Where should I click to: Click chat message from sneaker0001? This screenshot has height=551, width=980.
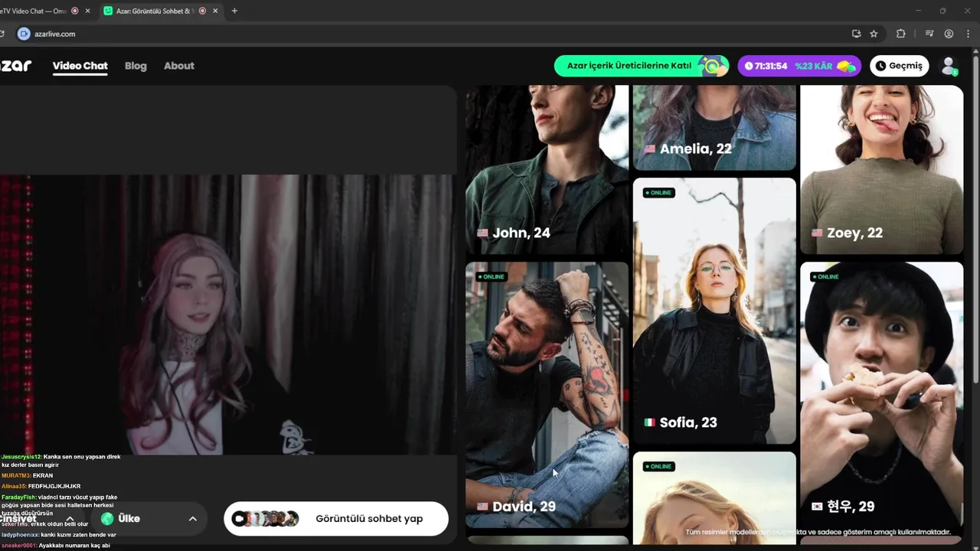click(x=56, y=546)
